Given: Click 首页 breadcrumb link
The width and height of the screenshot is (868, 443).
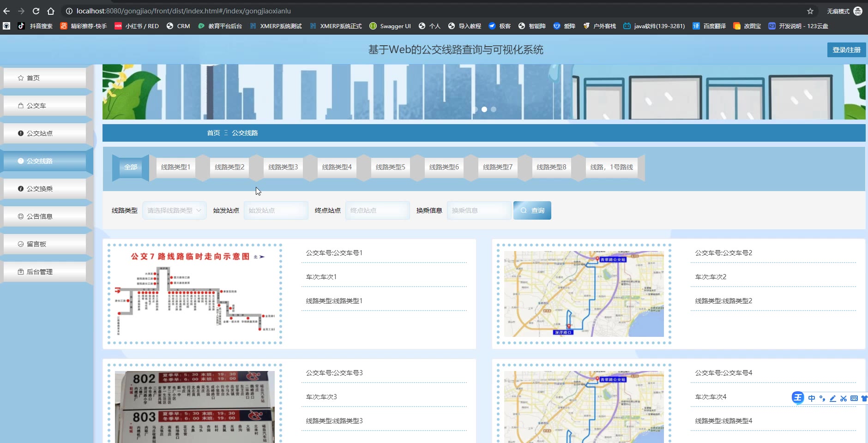Looking at the screenshot, I should click(213, 133).
